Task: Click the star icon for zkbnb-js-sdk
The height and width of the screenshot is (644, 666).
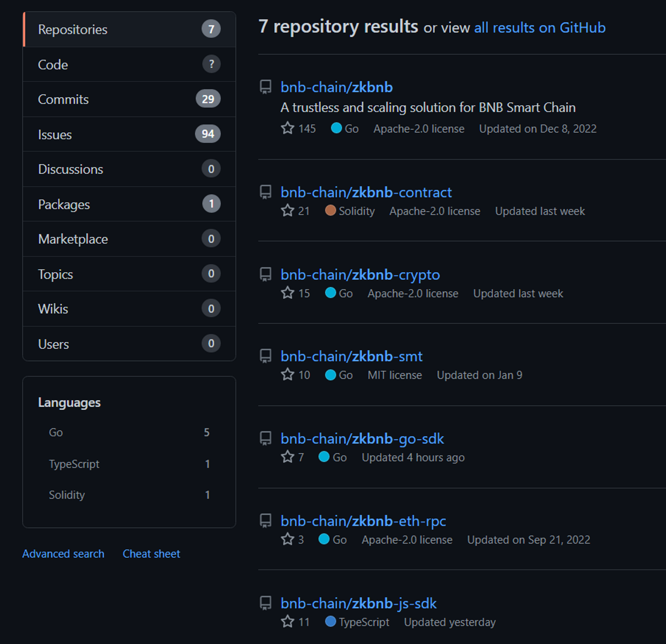Action: click(x=287, y=621)
